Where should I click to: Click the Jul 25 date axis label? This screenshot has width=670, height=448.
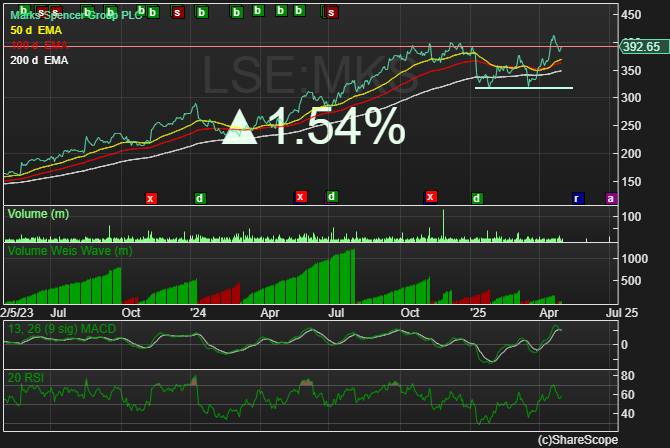pyautogui.click(x=622, y=313)
